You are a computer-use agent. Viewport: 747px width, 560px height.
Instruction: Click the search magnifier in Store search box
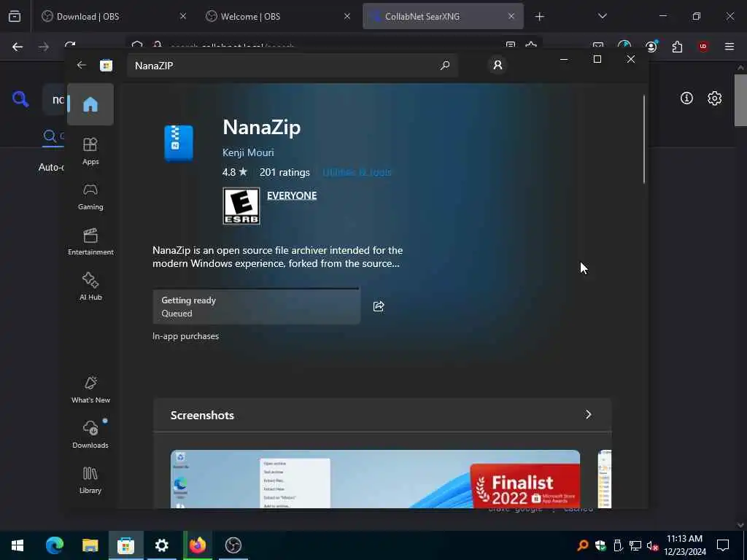(x=445, y=65)
